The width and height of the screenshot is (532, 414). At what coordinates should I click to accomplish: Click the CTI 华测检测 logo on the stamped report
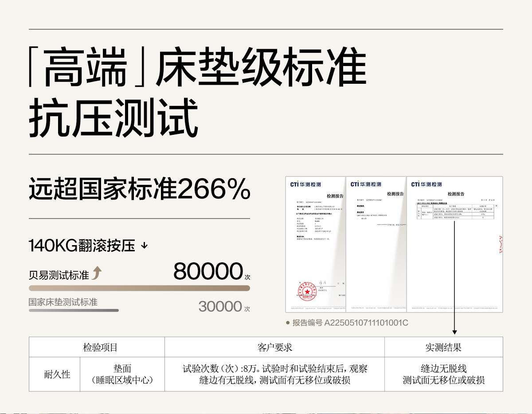click(305, 184)
